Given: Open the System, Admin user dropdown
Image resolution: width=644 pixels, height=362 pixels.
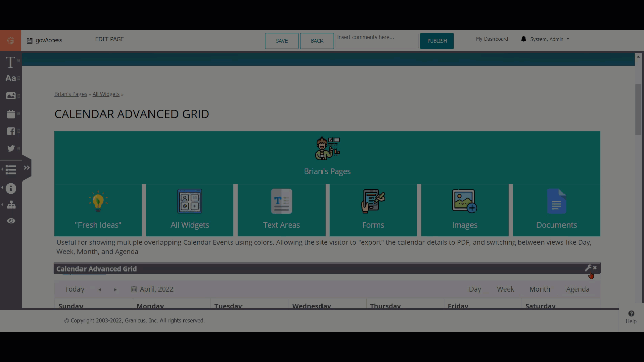Looking at the screenshot, I should tap(549, 39).
